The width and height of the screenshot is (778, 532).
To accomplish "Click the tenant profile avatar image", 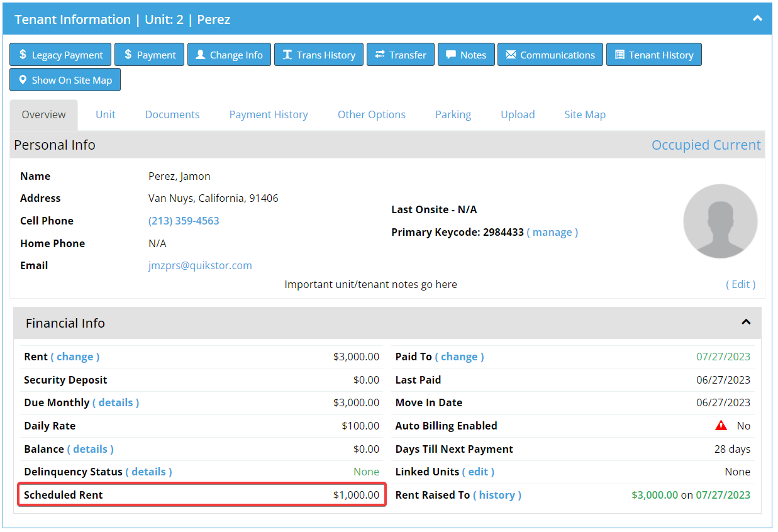I will point(720,221).
